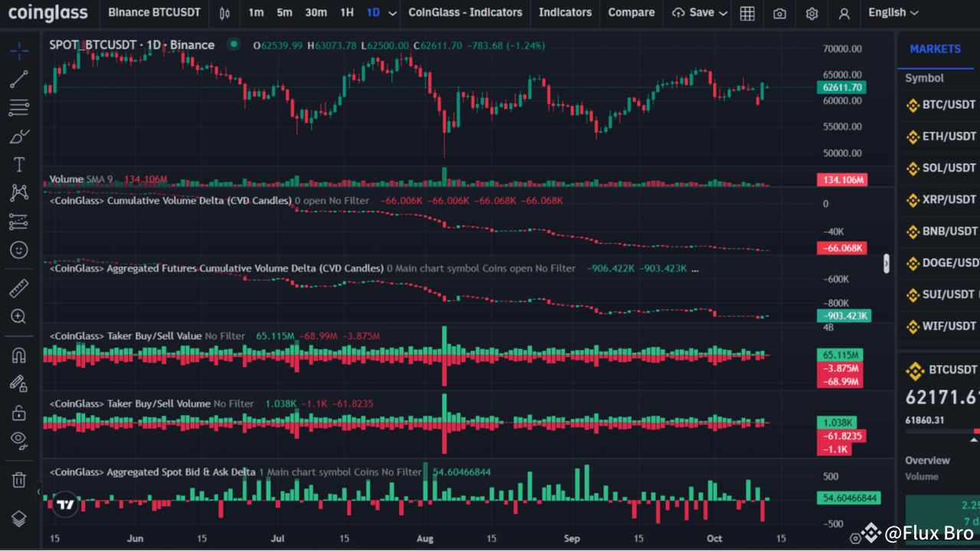The width and height of the screenshot is (980, 551).
Task: Select the Aggregated Spot Bid & Ask Delta legend
Action: click(152, 471)
